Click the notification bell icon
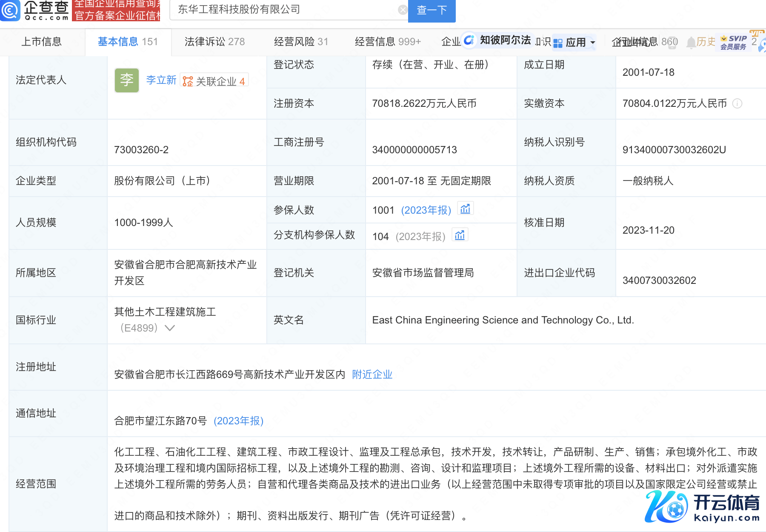 691,42
